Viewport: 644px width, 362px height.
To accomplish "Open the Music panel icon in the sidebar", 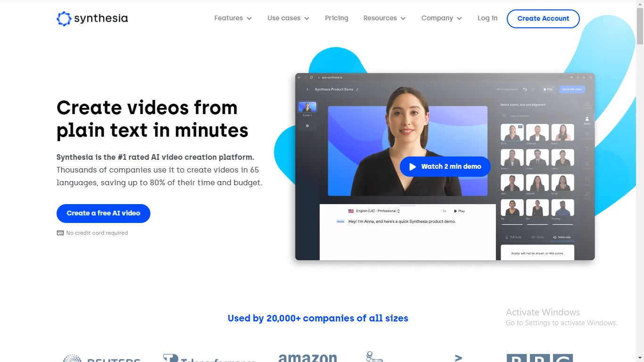I will (587, 195).
